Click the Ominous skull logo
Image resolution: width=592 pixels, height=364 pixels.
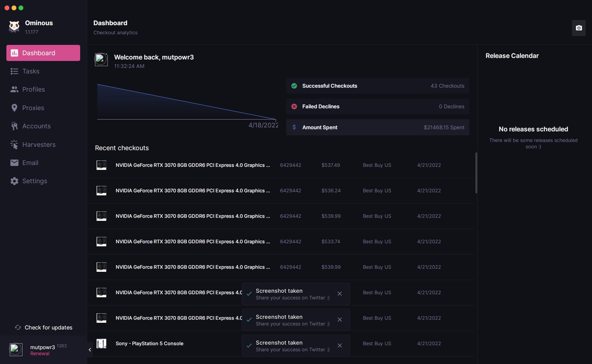point(14,27)
